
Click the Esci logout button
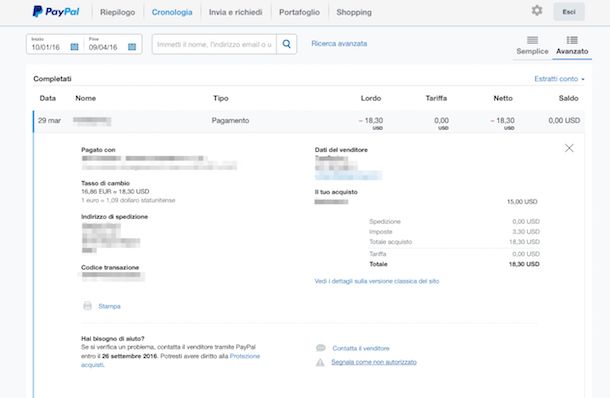tap(569, 12)
